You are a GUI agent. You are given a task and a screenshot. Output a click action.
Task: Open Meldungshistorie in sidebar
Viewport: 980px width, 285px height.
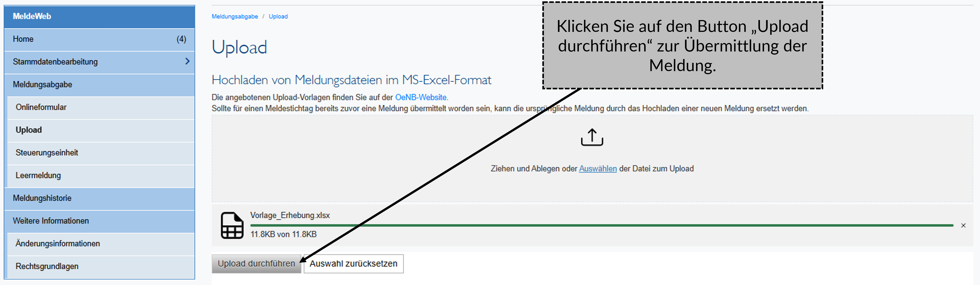pyautogui.click(x=42, y=198)
